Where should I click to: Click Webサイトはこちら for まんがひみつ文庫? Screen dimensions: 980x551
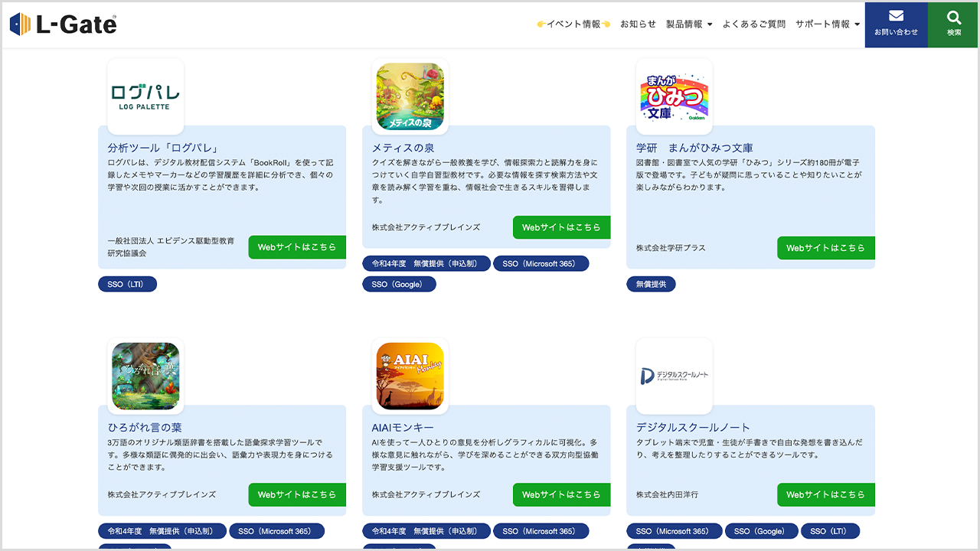click(825, 248)
